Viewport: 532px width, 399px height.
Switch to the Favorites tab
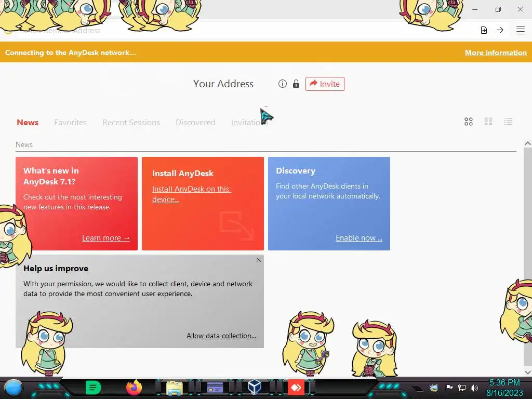70,122
